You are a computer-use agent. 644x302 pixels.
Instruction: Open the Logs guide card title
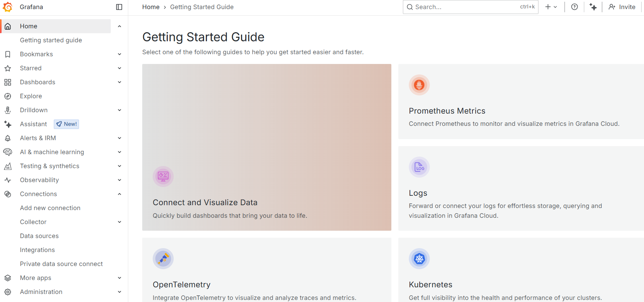(x=418, y=193)
